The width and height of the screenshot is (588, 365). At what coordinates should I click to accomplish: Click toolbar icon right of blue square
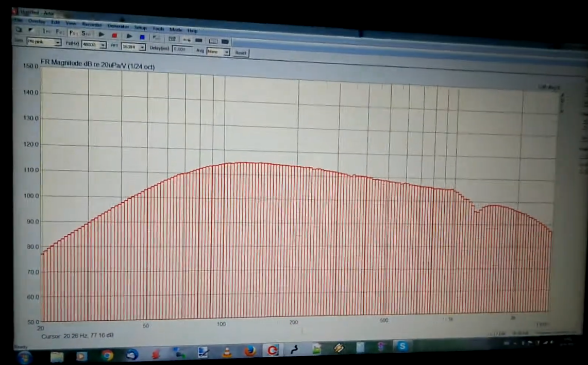157,38
